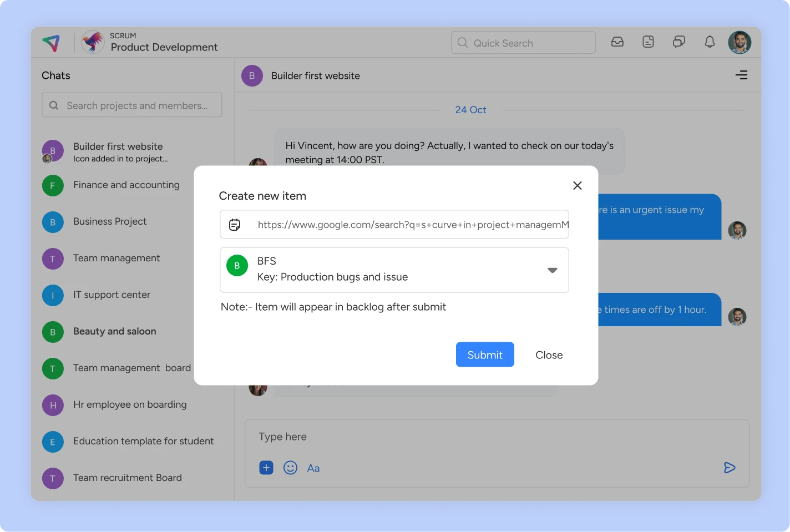Toggle the Aa text formatting option
Viewport: 790px width, 532px height.
tap(313, 468)
